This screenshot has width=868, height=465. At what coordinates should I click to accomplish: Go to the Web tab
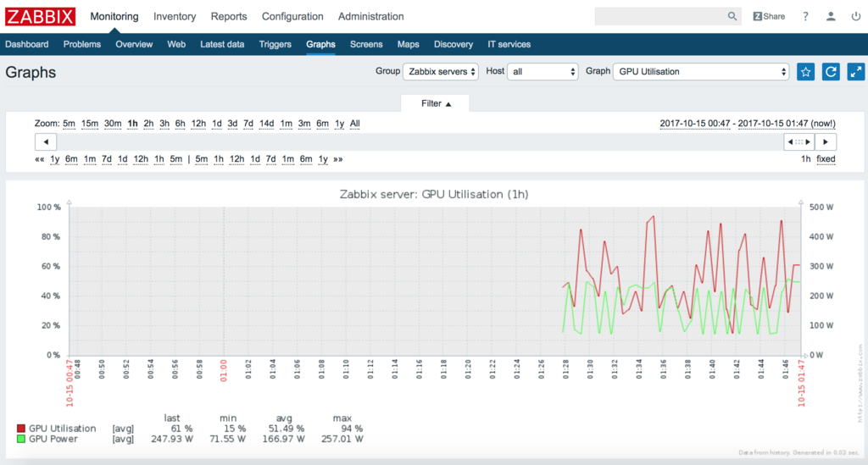(x=176, y=44)
